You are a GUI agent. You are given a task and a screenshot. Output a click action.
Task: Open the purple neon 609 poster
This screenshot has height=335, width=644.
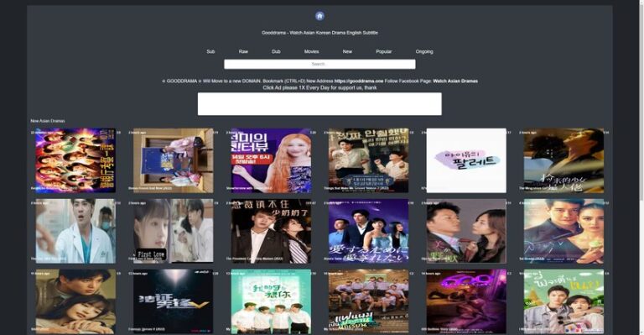466,301
